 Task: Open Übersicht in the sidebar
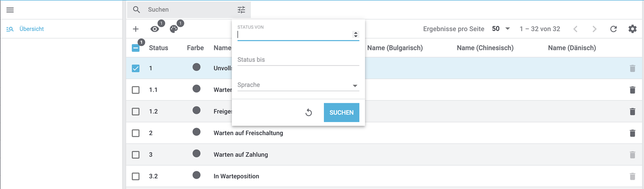(x=31, y=29)
